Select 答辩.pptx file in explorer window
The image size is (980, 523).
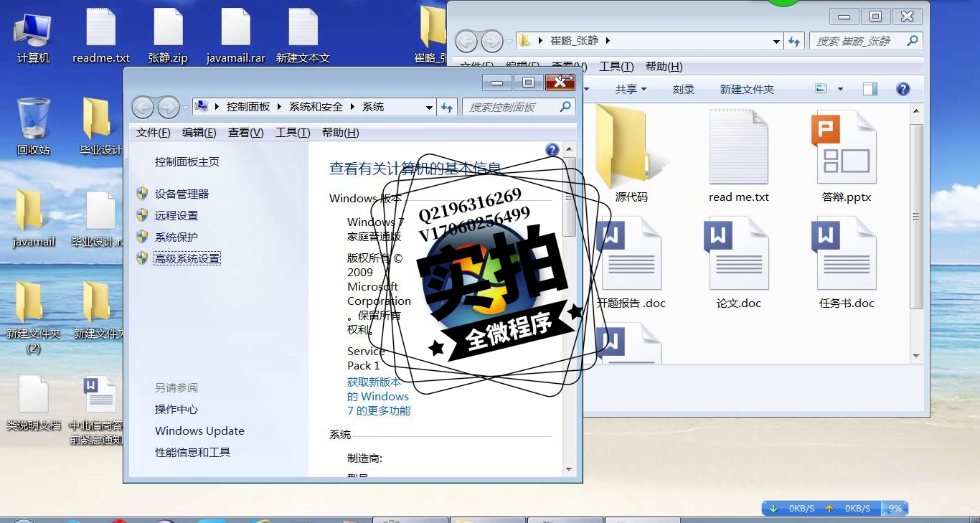pos(847,155)
